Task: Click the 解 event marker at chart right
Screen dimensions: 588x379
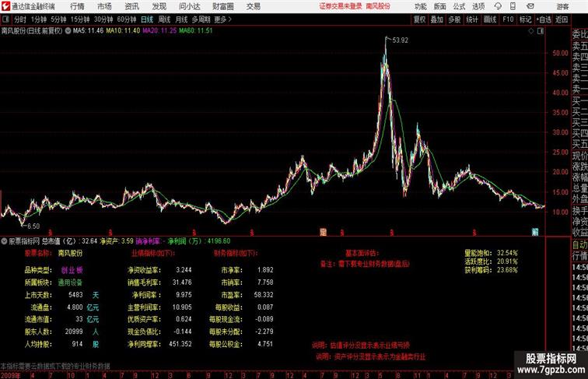Action: pyautogui.click(x=535, y=232)
